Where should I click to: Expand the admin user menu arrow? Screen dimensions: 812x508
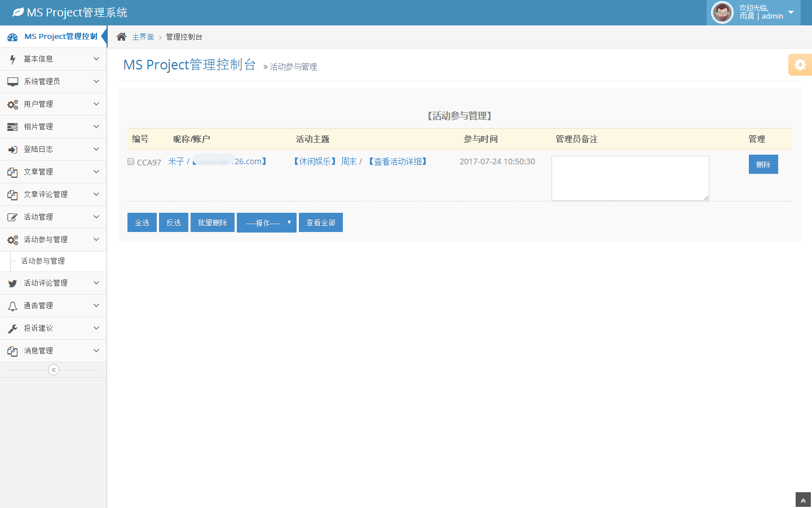791,12
